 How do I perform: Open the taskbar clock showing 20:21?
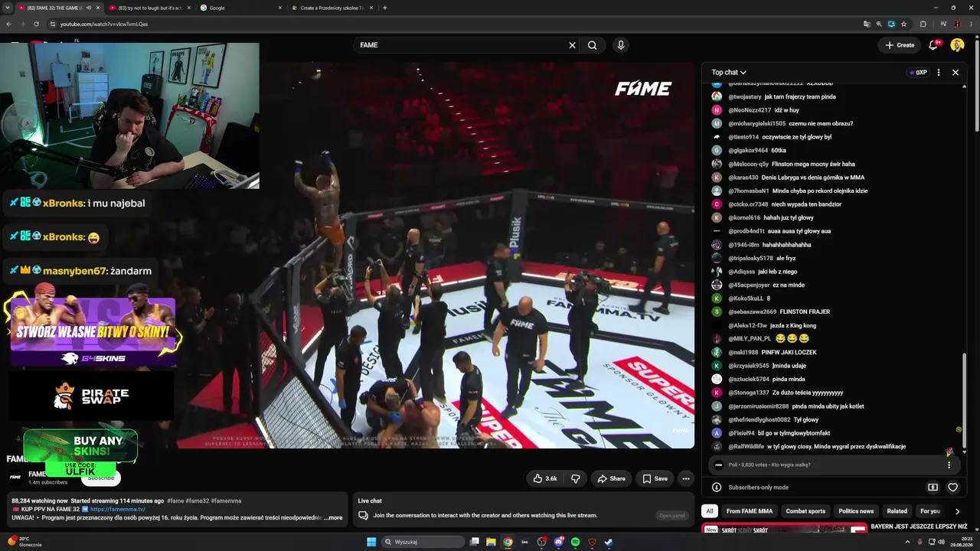pyautogui.click(x=962, y=542)
